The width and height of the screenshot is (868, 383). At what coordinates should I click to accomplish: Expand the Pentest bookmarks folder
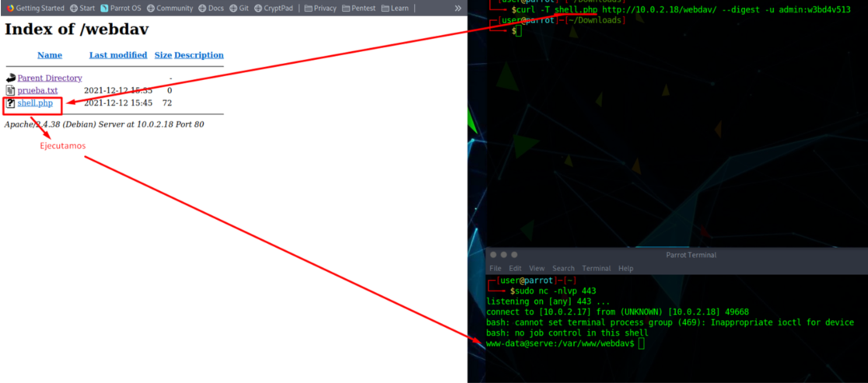coord(359,8)
